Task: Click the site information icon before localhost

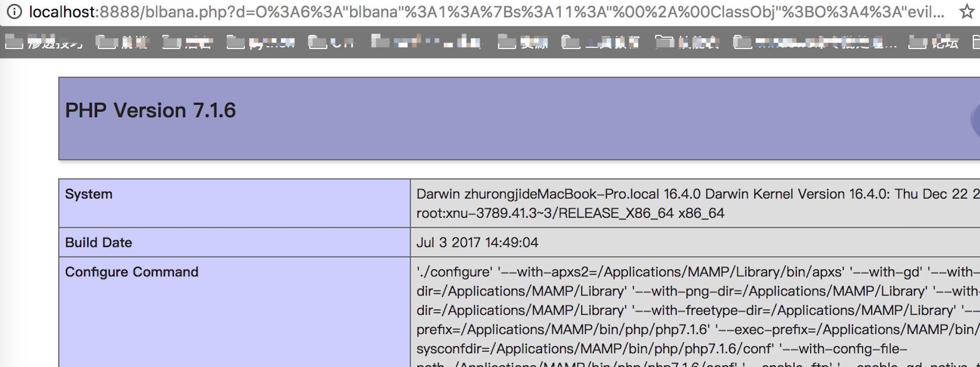Action: (x=15, y=11)
